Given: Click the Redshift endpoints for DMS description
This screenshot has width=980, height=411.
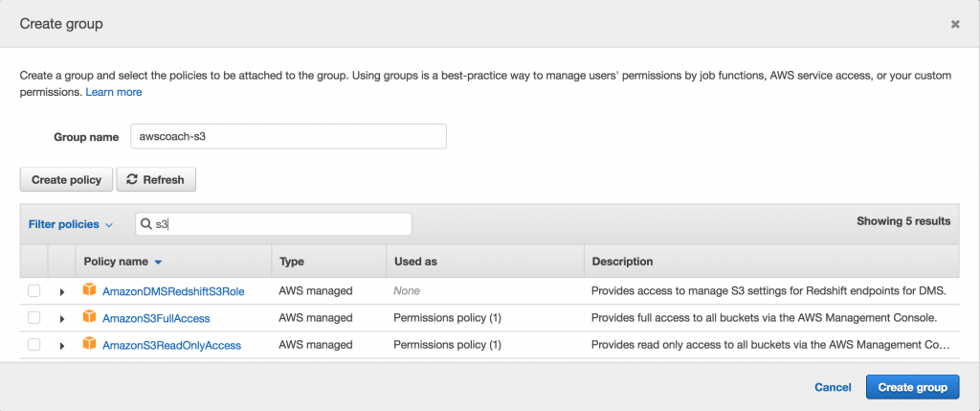Looking at the screenshot, I should point(769,291).
